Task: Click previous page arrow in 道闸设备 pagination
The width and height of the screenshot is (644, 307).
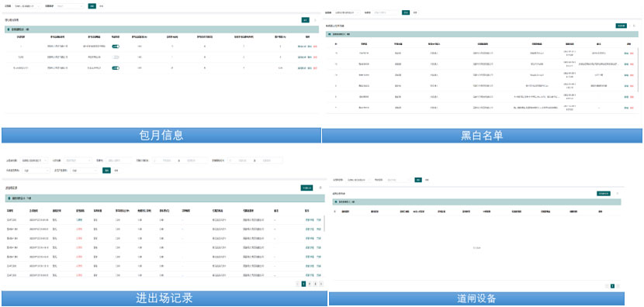Action: click(607, 286)
